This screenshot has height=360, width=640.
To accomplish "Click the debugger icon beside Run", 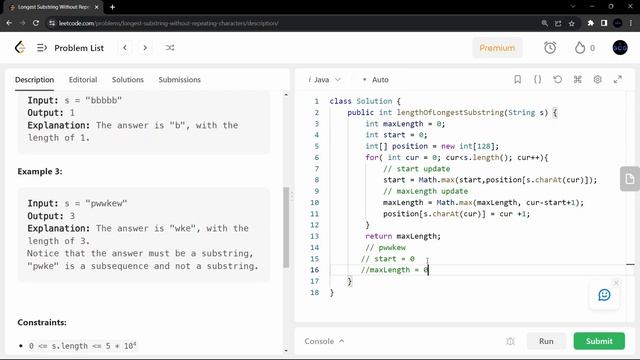I will (x=510, y=341).
